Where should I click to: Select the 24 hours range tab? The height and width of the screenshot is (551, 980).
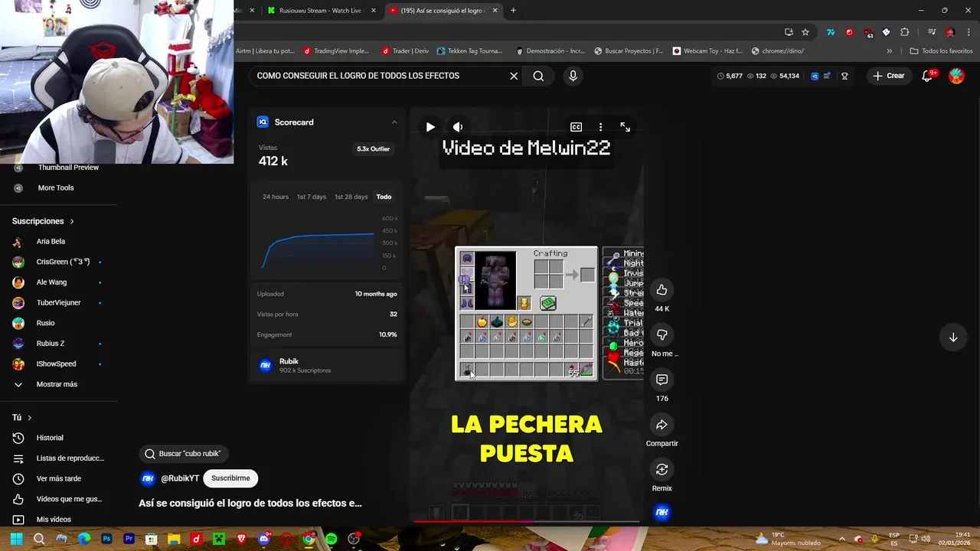pos(276,197)
